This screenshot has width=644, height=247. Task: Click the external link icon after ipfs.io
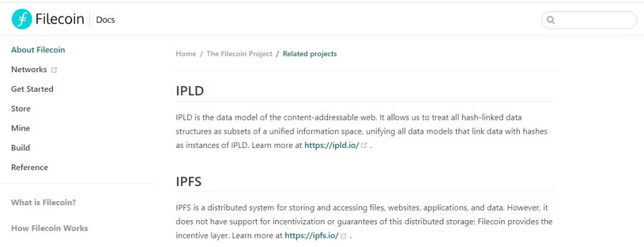click(x=344, y=236)
